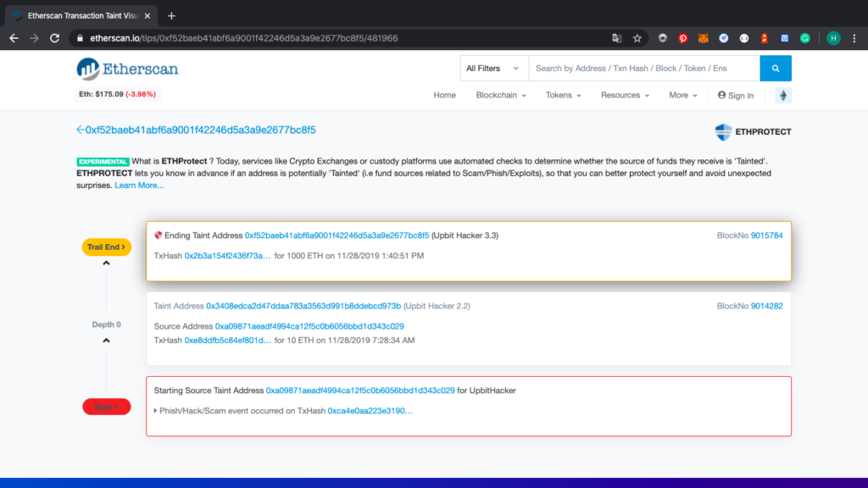
Task: Click the red-orange extension icon
Action: pyautogui.click(x=765, y=38)
